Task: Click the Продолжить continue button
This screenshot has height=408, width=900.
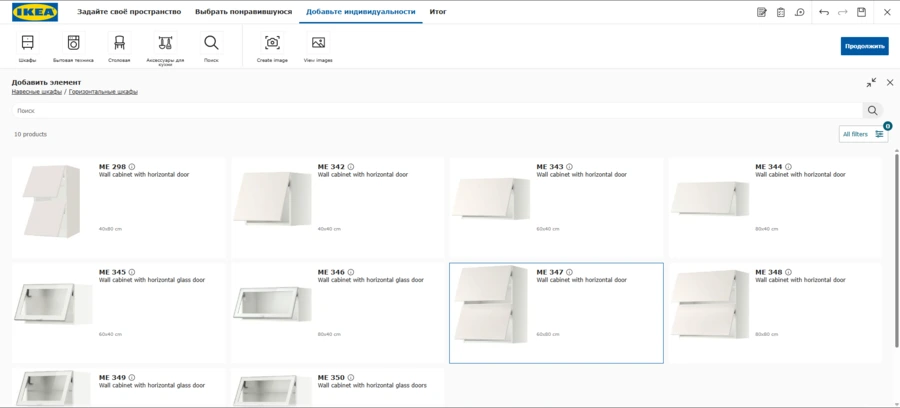Action: pos(864,46)
